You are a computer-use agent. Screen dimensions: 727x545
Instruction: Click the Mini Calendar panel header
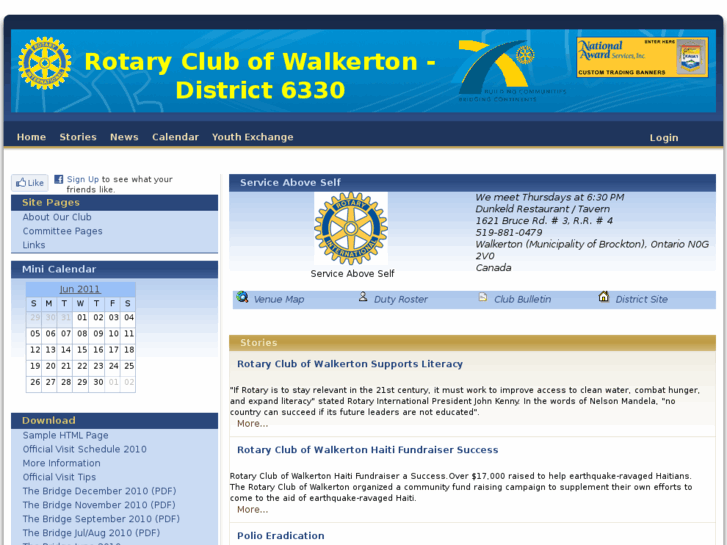(x=115, y=269)
